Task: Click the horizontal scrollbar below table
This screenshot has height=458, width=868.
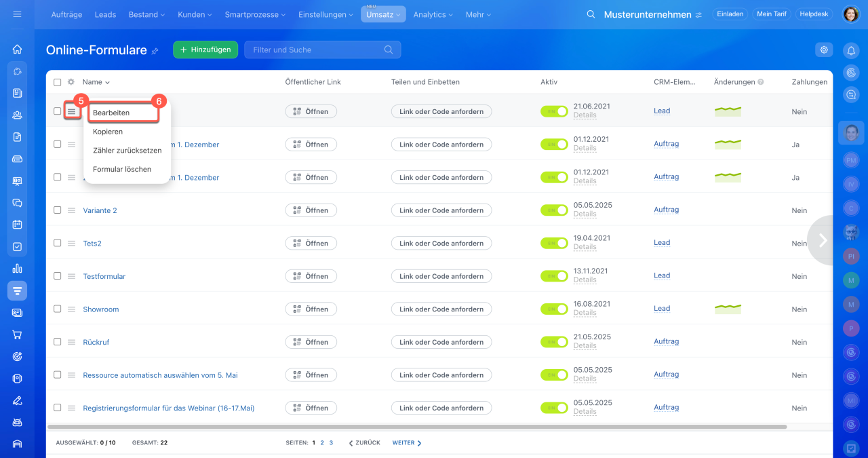Action: [417, 427]
